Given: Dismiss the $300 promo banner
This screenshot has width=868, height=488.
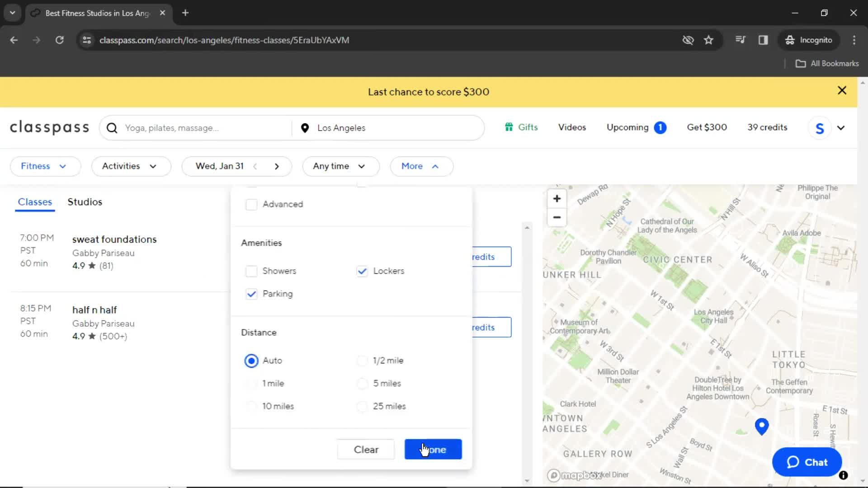Looking at the screenshot, I should 842,90.
